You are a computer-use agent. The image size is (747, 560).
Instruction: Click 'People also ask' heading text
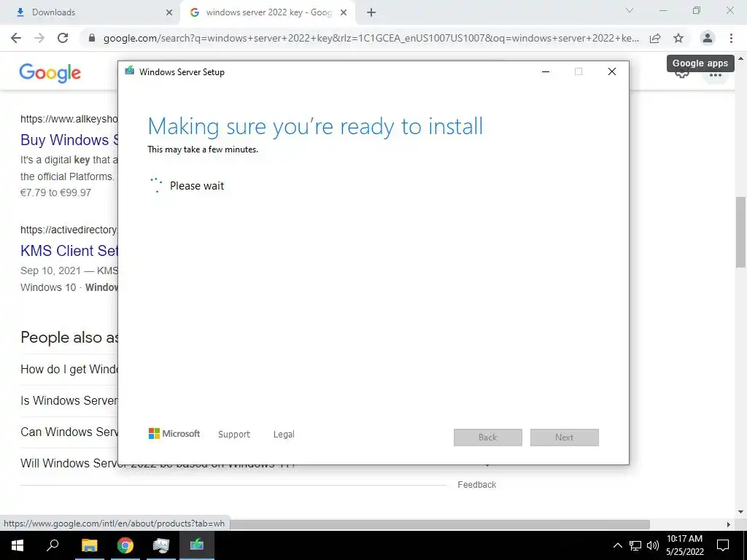(x=69, y=338)
